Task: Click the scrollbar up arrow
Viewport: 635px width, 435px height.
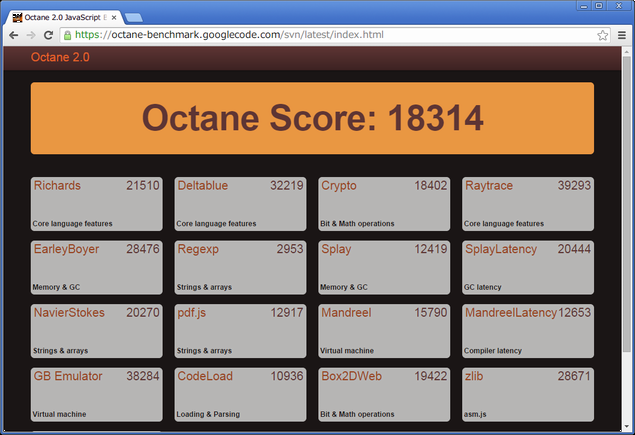Action: [x=626, y=51]
